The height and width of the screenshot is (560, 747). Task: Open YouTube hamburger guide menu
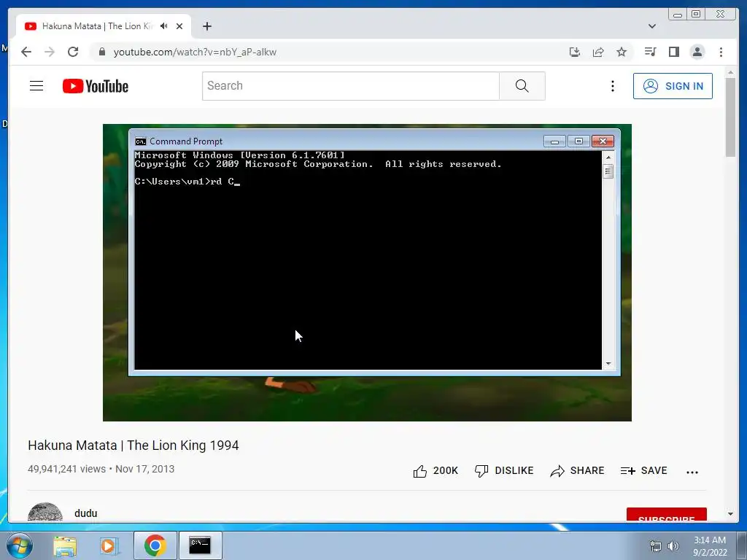36,86
